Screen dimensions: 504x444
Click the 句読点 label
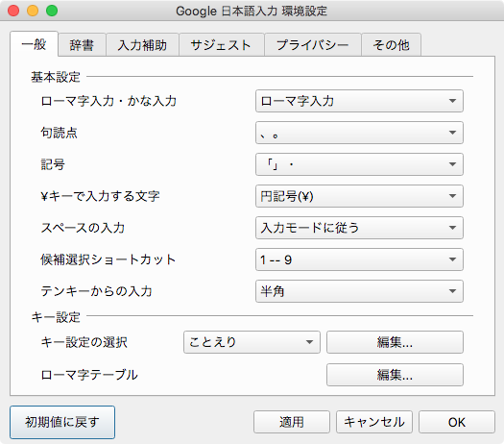point(59,133)
